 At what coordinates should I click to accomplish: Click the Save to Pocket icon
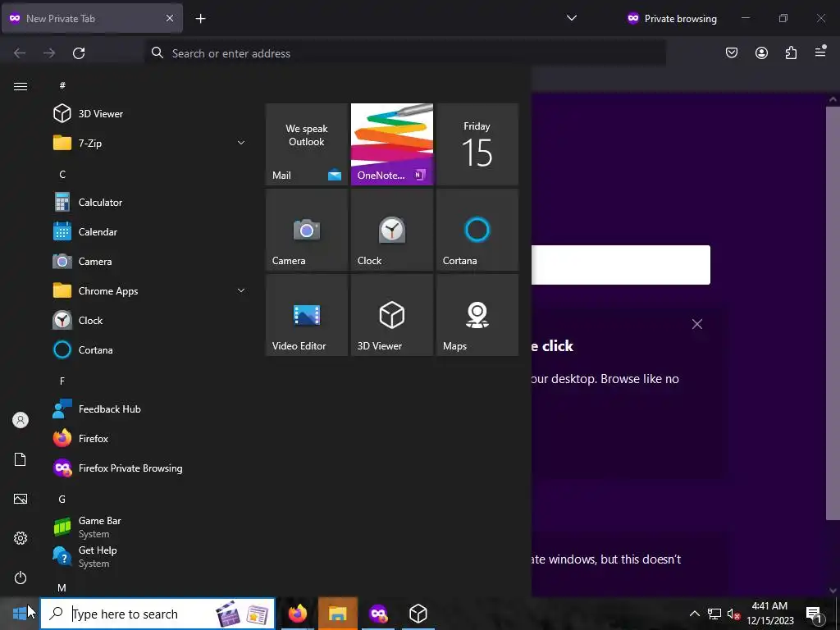[x=731, y=52]
